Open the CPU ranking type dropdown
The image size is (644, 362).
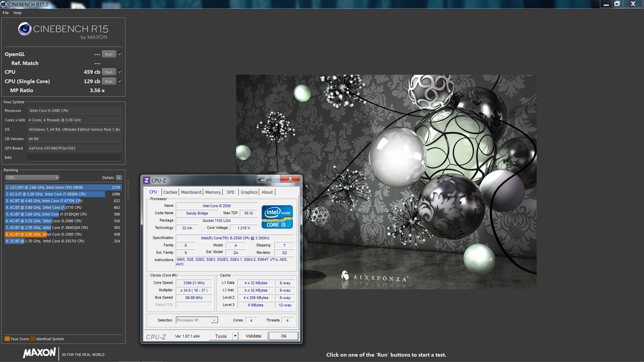(32, 178)
